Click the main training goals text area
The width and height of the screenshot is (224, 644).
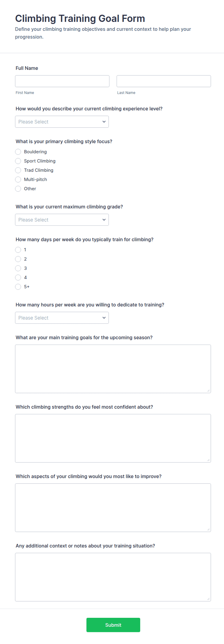(x=113, y=369)
